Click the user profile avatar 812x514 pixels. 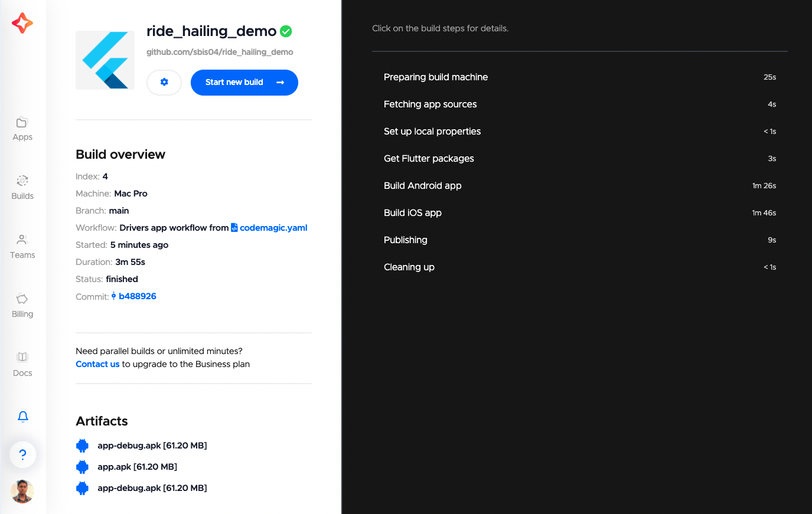click(22, 492)
